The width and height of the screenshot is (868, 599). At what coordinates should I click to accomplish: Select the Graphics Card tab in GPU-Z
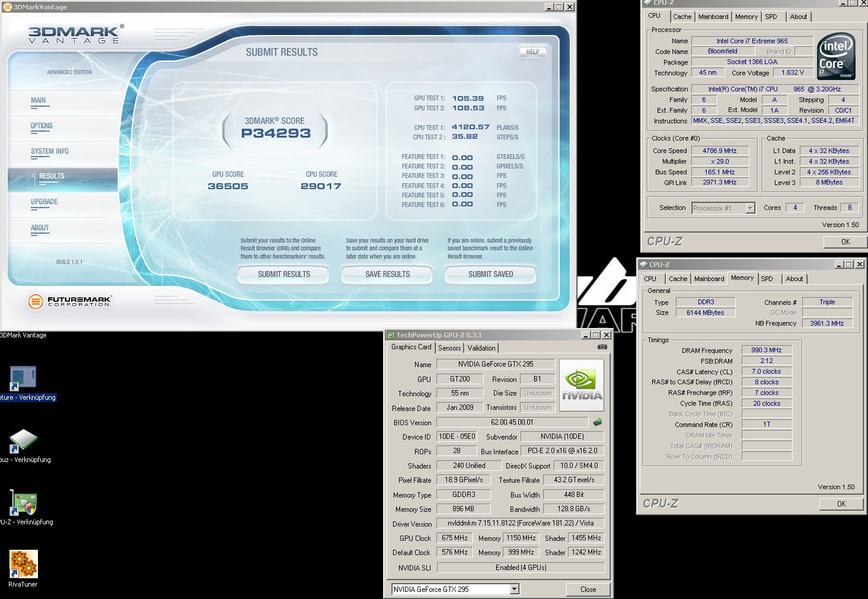tap(411, 347)
